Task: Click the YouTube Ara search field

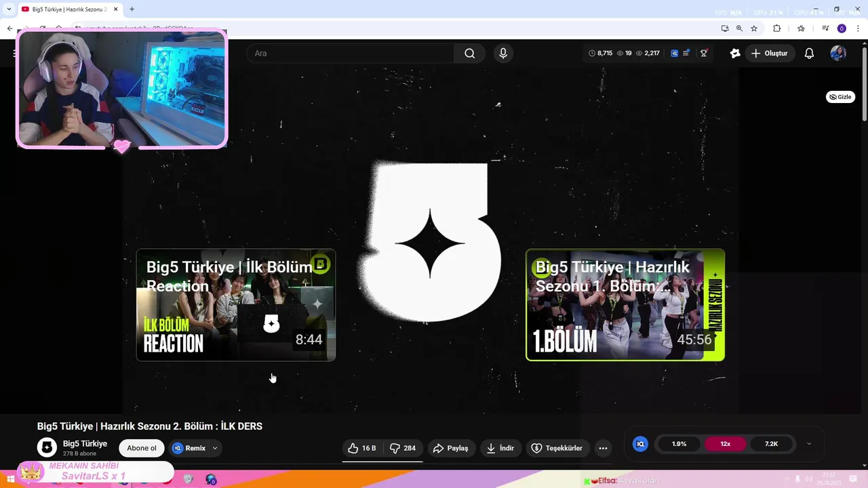Action: pyautogui.click(x=351, y=53)
